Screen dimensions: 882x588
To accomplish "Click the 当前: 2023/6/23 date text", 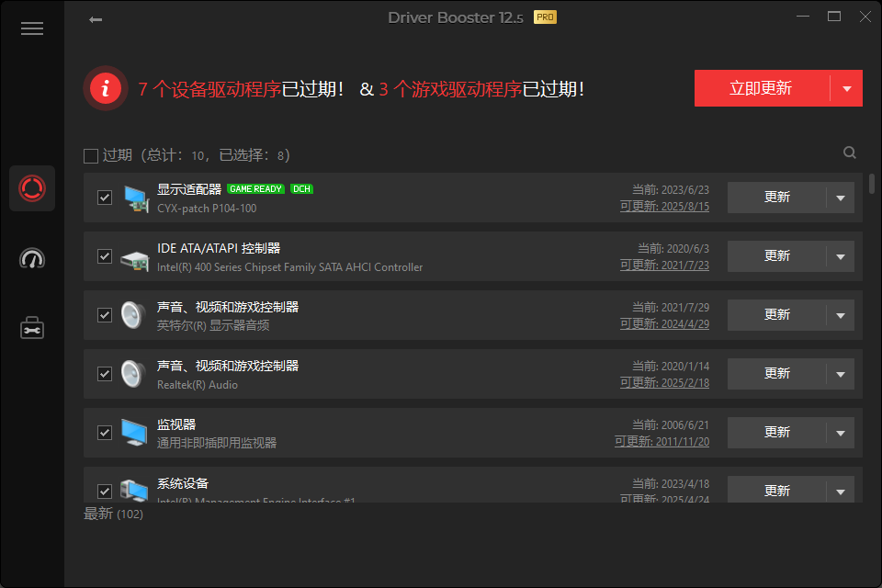I will click(671, 189).
